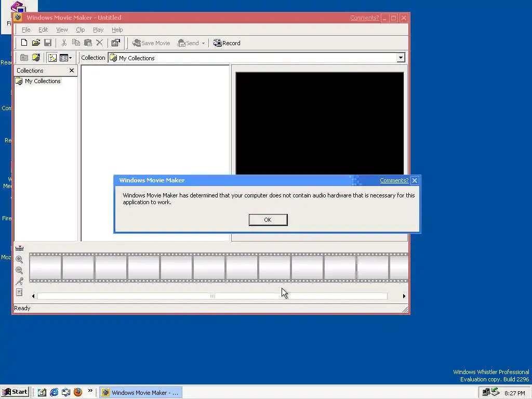Click the storyboard horizontal scrollbar thumb
The width and height of the screenshot is (532, 399).
[x=212, y=296]
